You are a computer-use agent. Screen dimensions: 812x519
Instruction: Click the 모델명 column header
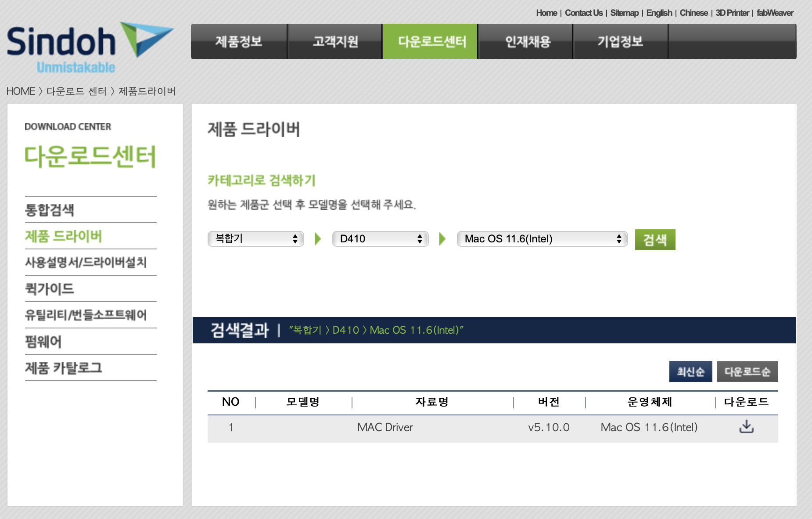point(303,402)
